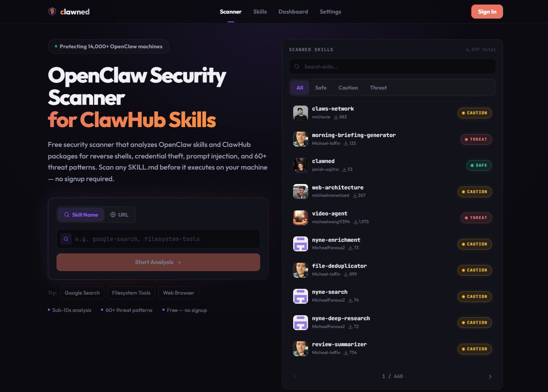Click the Start Analysis button
Screen dimensions: 548x392
[158, 262]
